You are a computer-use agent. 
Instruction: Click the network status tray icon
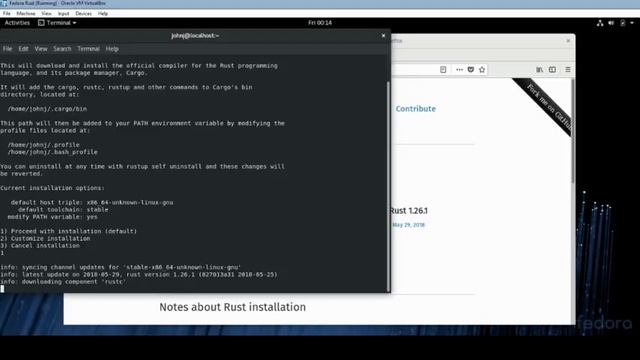600,23
